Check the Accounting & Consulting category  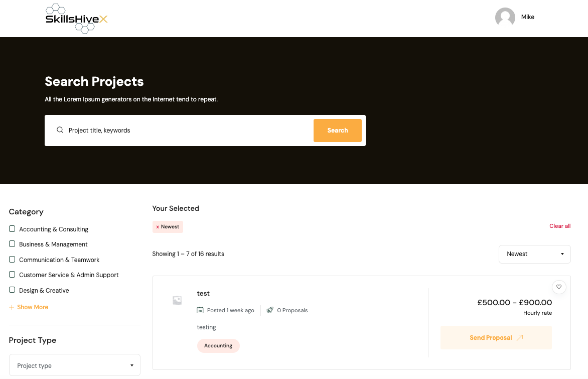click(x=12, y=229)
